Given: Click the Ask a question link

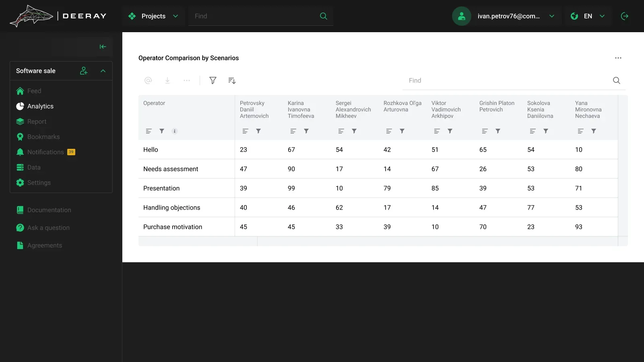Looking at the screenshot, I should (x=48, y=228).
